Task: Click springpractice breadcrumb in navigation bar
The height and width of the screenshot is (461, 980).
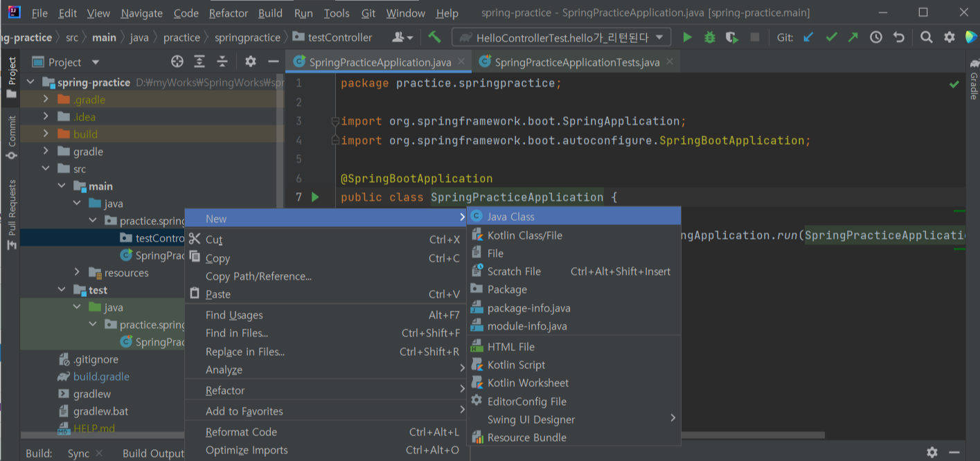Action: click(x=247, y=37)
